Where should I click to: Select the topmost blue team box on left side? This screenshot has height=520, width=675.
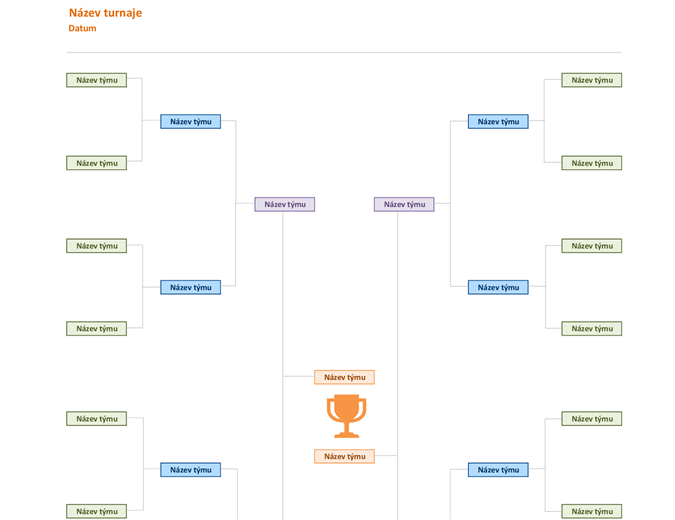[x=191, y=121]
